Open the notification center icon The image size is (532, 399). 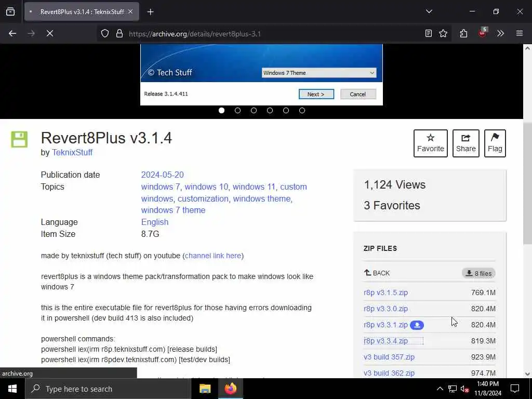pos(515,389)
